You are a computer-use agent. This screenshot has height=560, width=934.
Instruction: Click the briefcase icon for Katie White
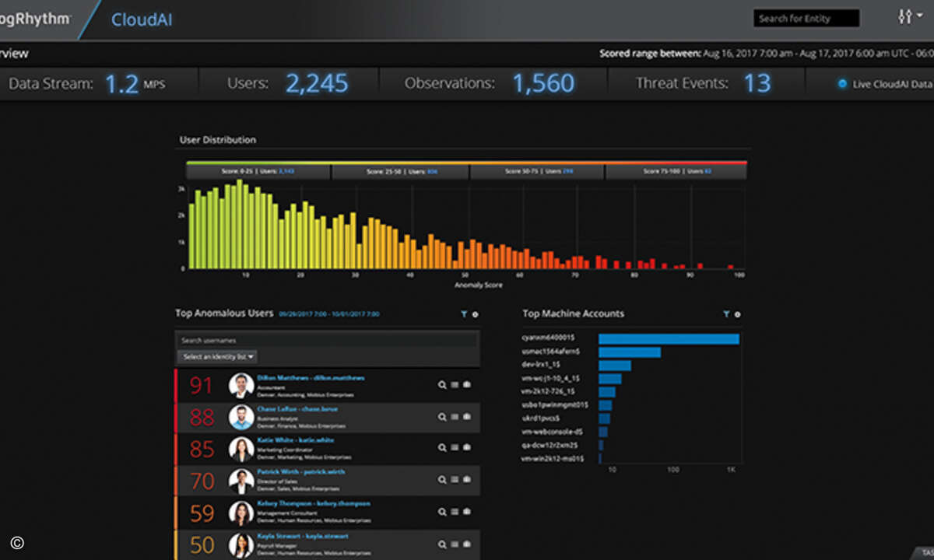pyautogui.click(x=467, y=448)
